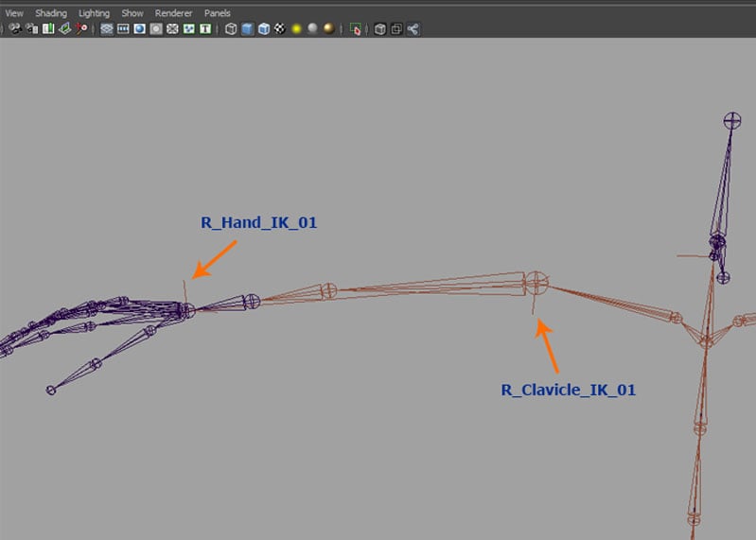This screenshot has width=756, height=540.
Task: Toggle the X-Ray Joints icon
Action: tap(413, 29)
